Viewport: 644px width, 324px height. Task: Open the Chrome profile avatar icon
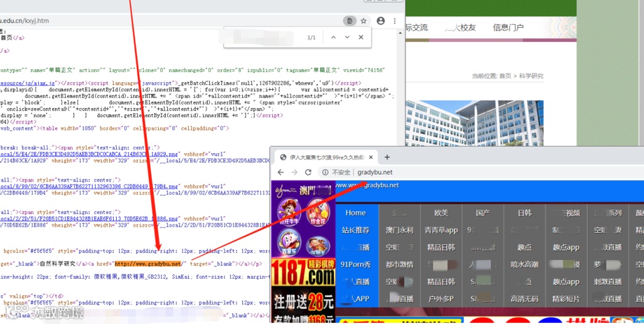(381, 21)
